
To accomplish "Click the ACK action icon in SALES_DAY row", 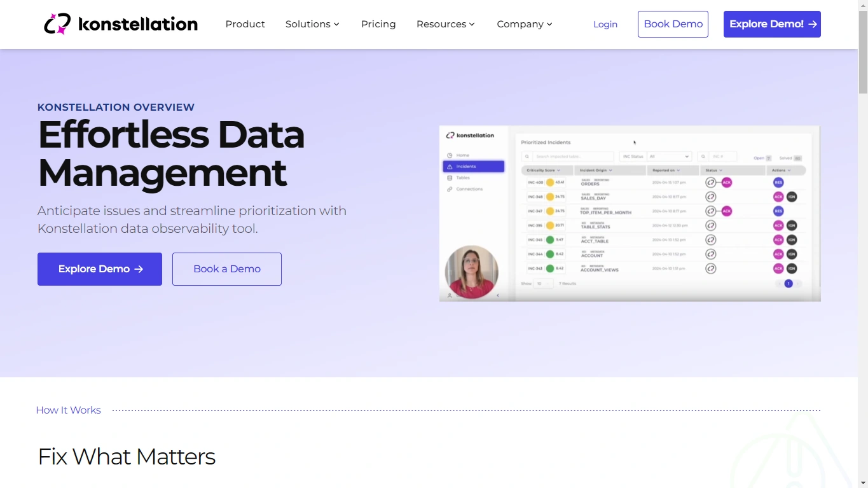I will pyautogui.click(x=778, y=197).
